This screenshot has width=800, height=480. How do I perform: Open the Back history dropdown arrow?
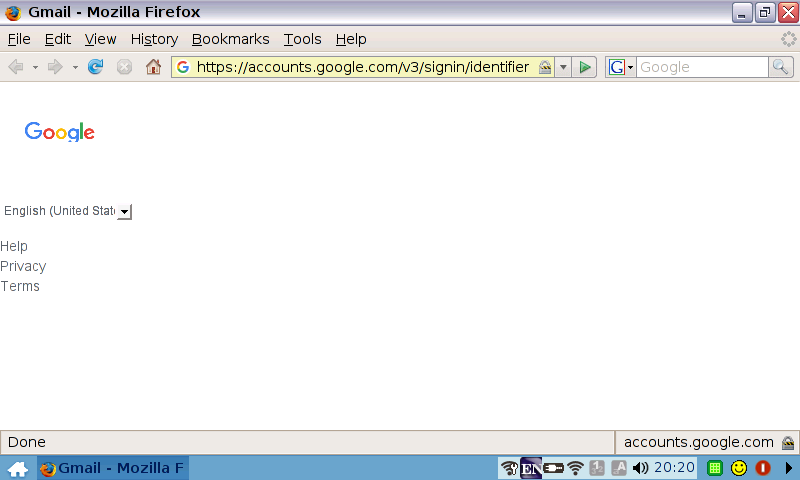tap(35, 67)
